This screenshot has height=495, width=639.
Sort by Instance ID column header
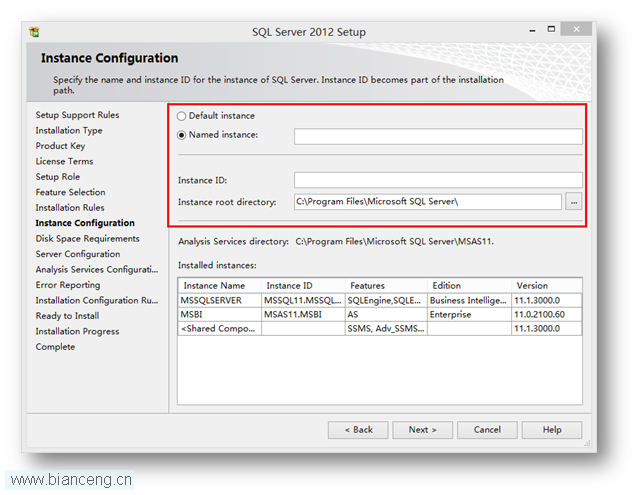pos(303,286)
